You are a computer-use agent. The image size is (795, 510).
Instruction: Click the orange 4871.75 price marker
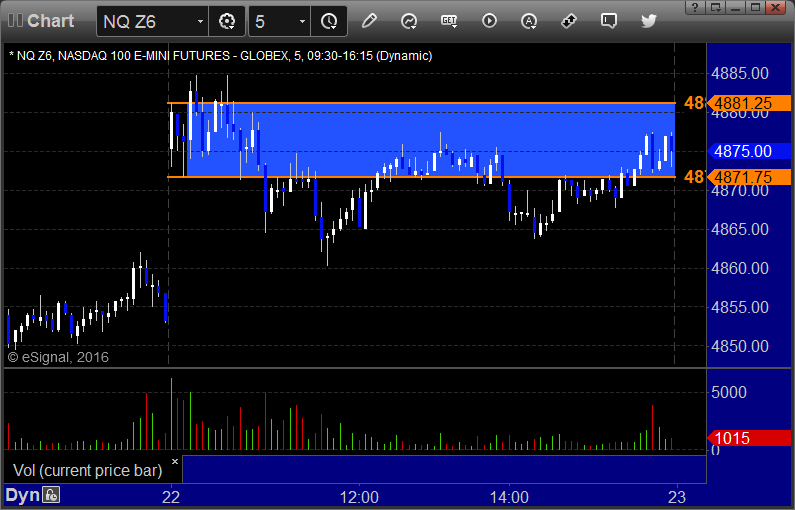click(x=748, y=177)
